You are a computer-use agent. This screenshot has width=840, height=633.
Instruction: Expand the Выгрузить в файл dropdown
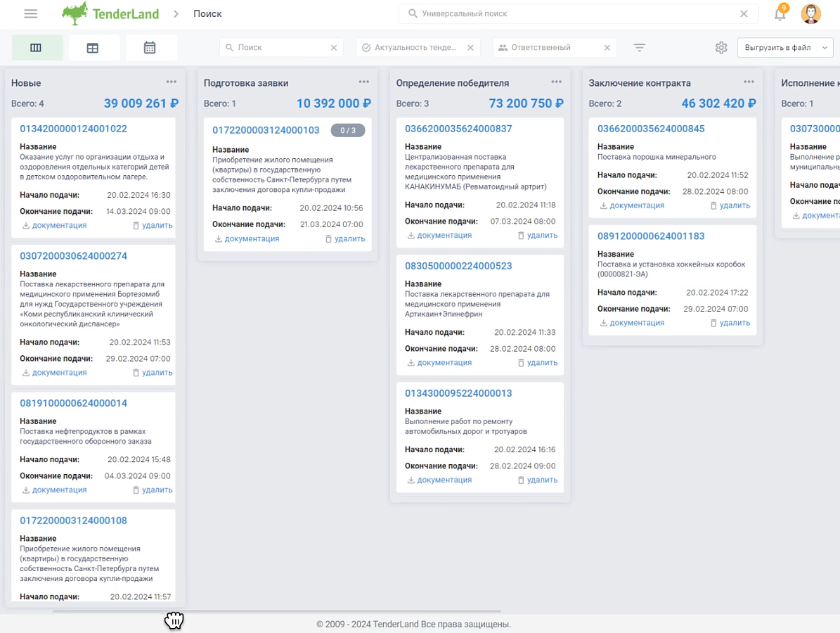coord(825,48)
